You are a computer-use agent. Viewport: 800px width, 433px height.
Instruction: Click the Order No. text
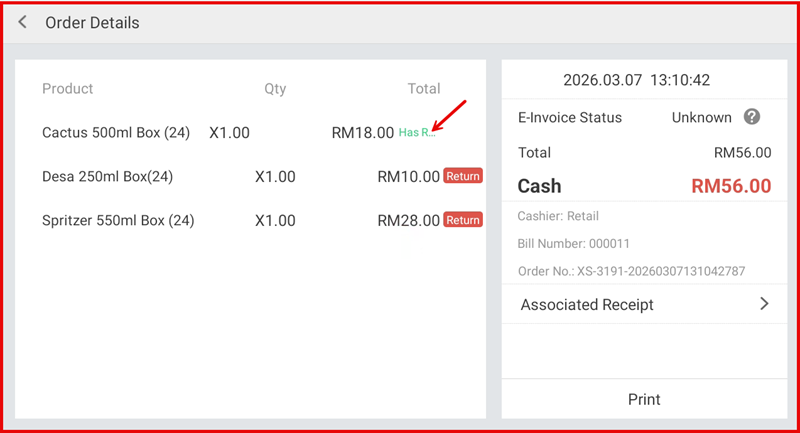631,271
